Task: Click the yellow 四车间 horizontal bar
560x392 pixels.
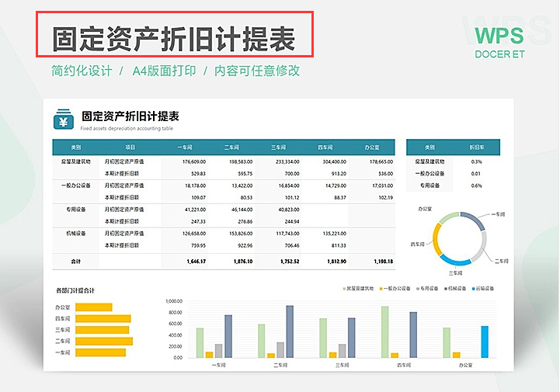Action: tap(103, 318)
